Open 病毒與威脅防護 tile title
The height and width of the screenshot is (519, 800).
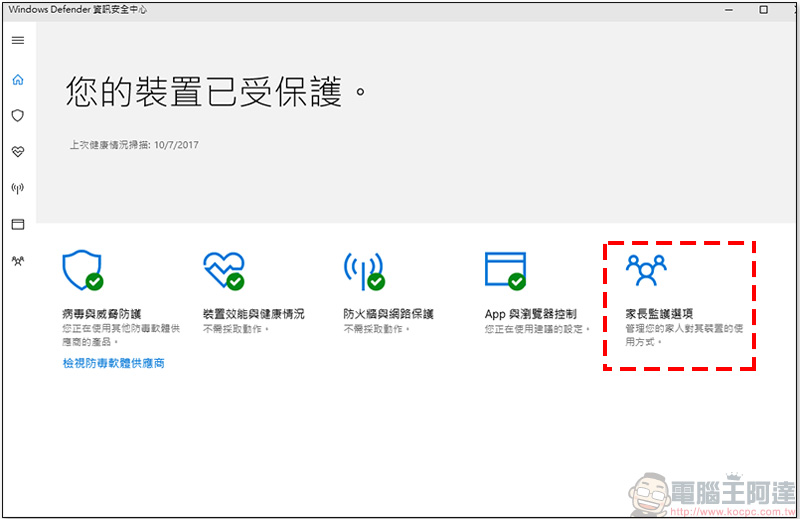click(102, 313)
